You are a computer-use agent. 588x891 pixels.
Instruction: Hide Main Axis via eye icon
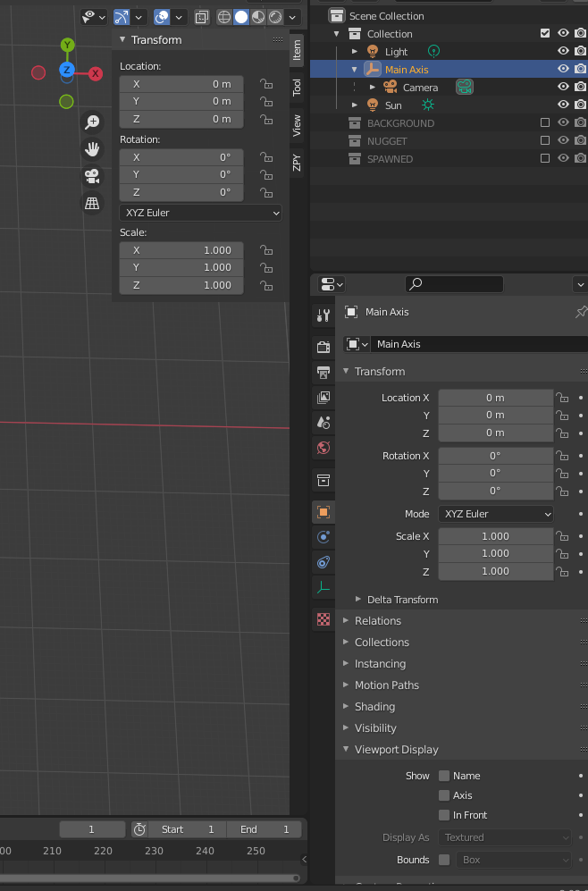[563, 68]
